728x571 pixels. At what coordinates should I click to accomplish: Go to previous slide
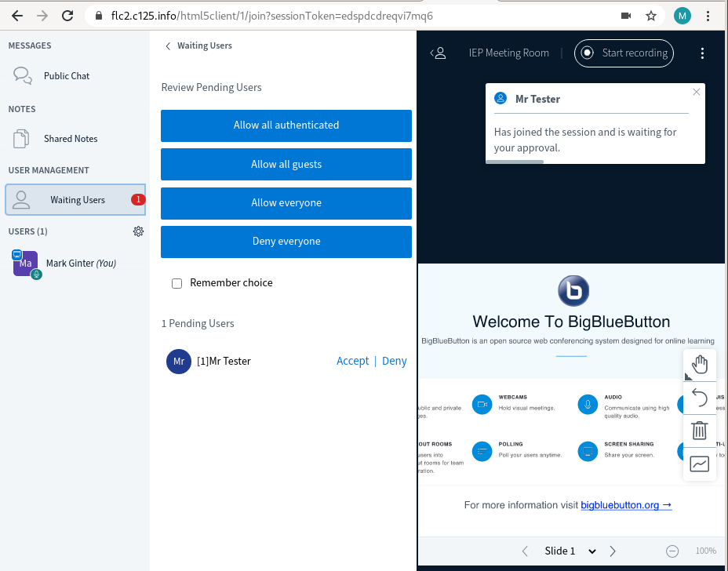525,551
